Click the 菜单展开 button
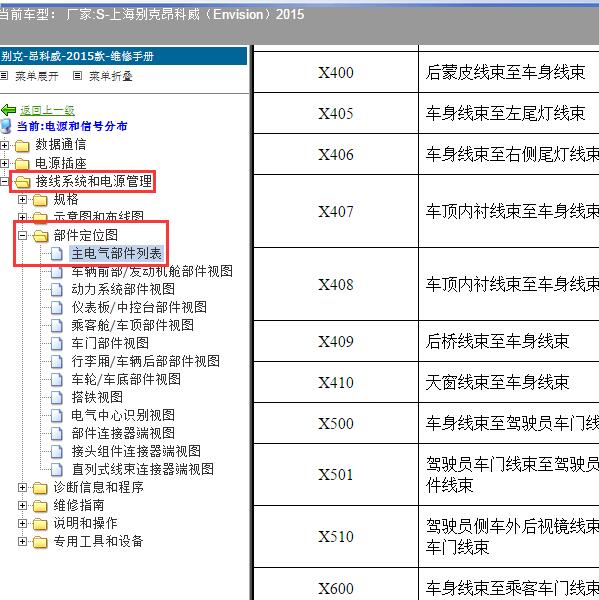 [37, 76]
